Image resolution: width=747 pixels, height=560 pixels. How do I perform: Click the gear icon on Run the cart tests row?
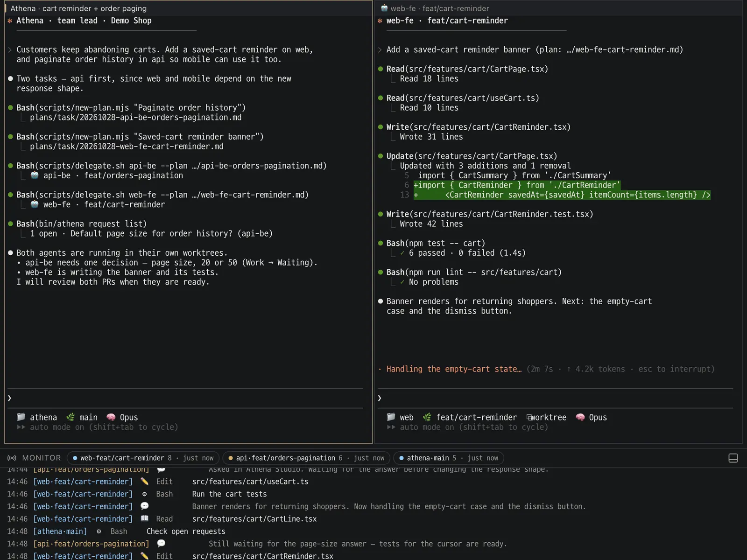coord(145,494)
